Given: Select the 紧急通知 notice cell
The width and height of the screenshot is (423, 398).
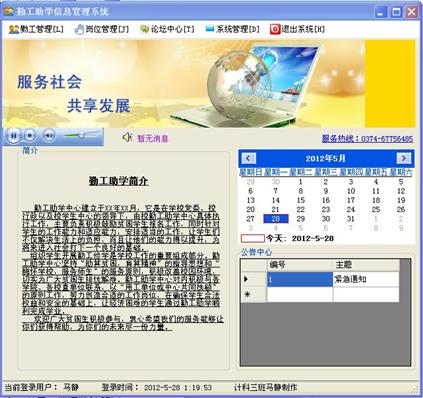Looking at the screenshot, I should (x=366, y=279).
